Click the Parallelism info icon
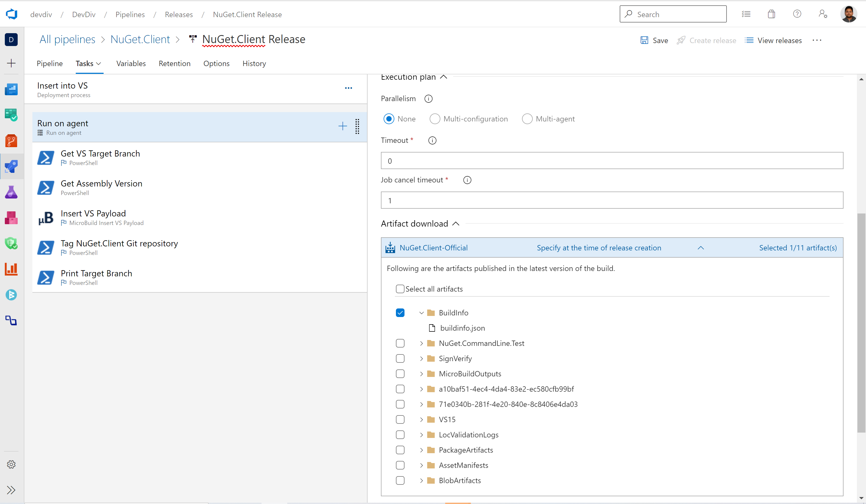Viewport: 866px width, 504px height. click(428, 99)
